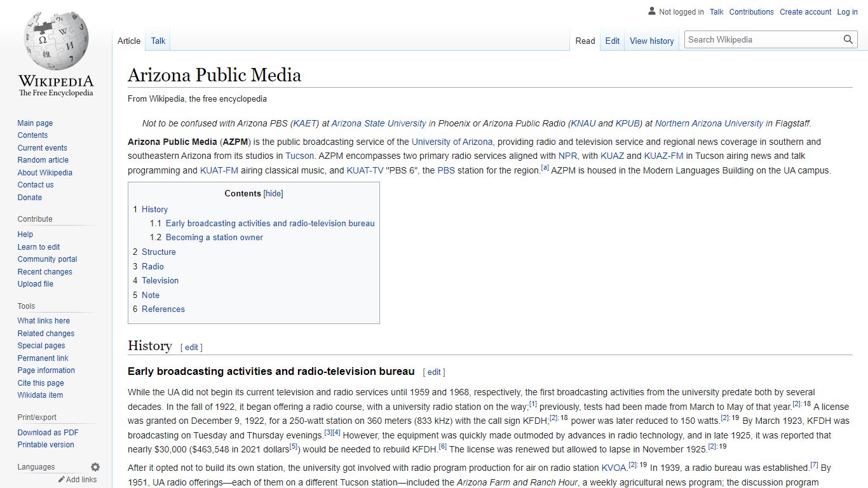Jump to Television in contents
The height and width of the screenshot is (488, 868).
click(x=160, y=280)
